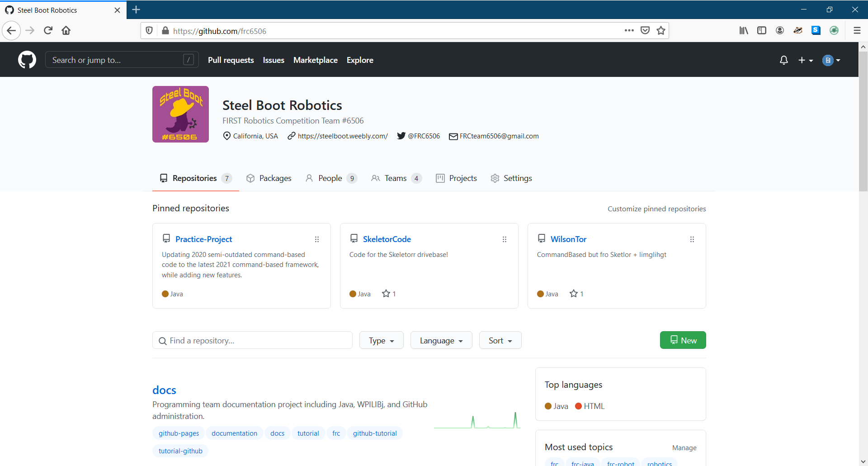
Task: Open the Firefox library
Action: [x=744, y=31]
